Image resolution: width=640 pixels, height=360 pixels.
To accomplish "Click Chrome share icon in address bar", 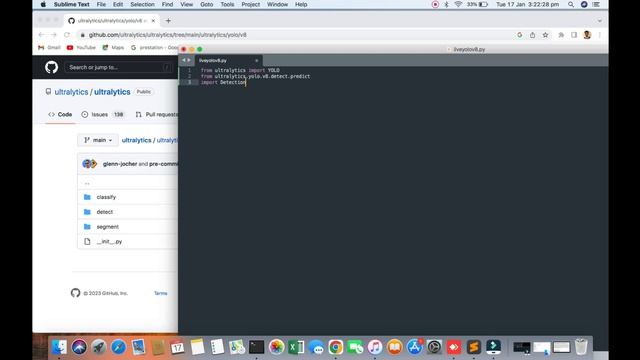I will [x=532, y=35].
